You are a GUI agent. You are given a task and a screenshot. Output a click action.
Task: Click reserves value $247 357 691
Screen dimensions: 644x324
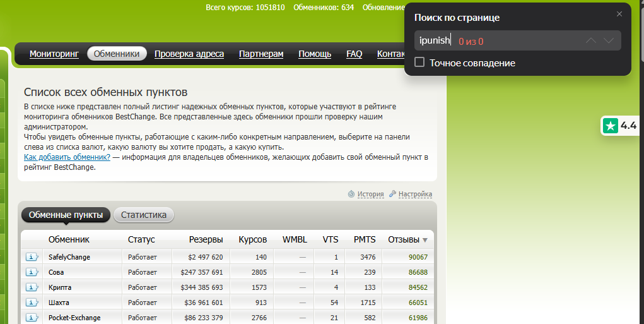[202, 272]
